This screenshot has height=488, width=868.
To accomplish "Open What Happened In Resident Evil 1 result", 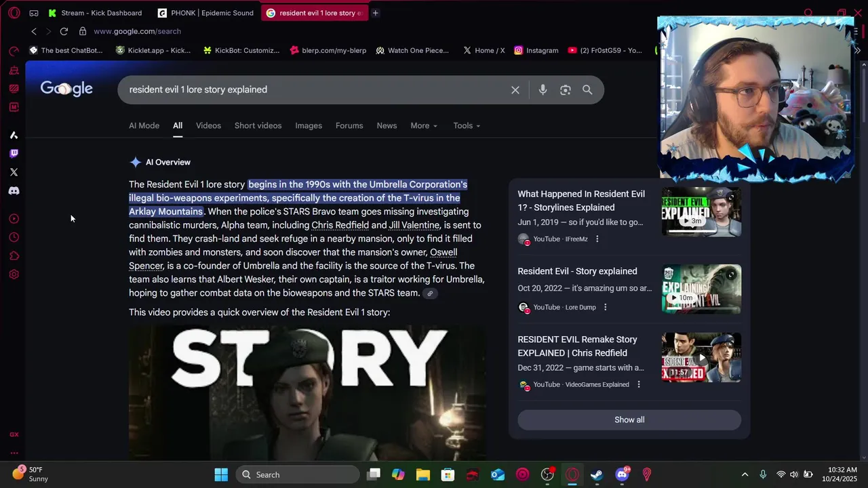I will (x=581, y=201).
